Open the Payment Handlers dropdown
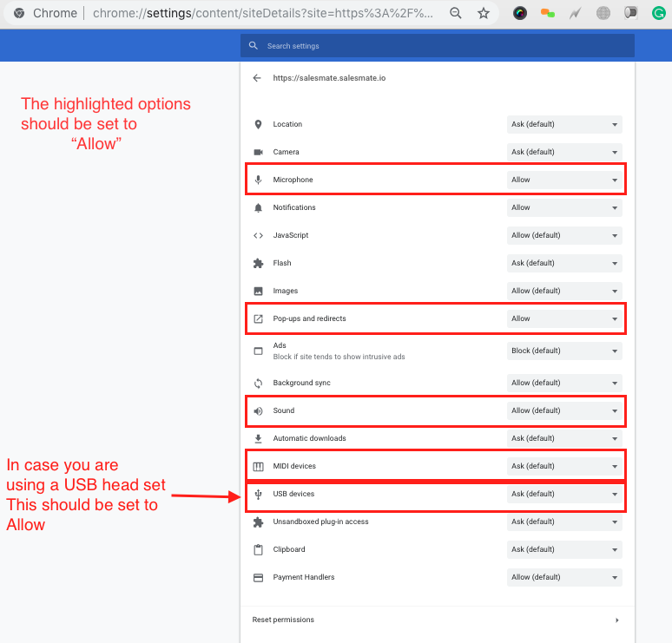This screenshot has width=672, height=643. (x=564, y=577)
